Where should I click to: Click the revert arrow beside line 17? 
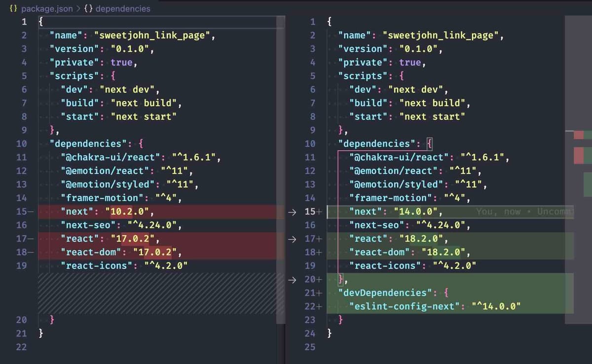(292, 239)
